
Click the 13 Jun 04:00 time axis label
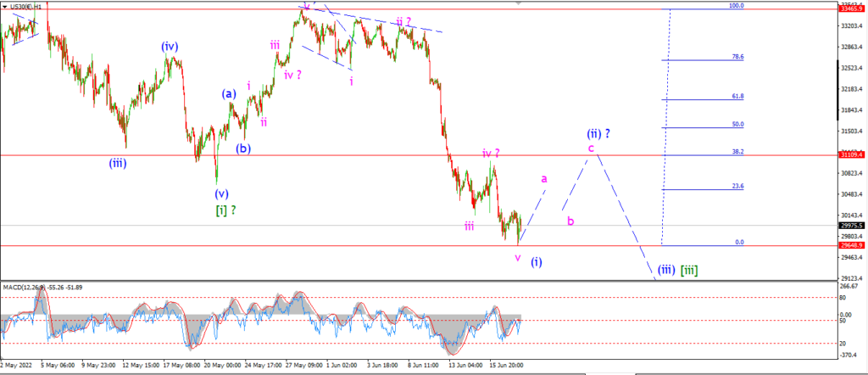(x=465, y=366)
